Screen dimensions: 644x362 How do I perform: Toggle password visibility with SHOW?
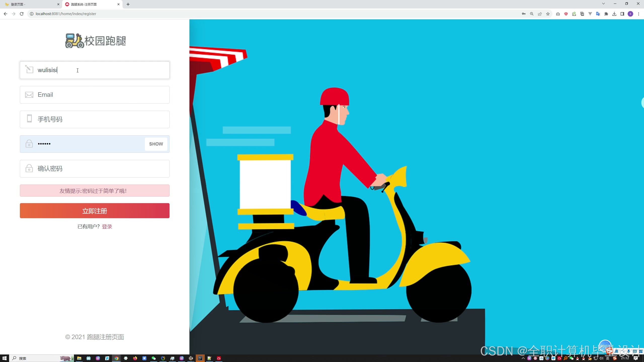coord(156,144)
